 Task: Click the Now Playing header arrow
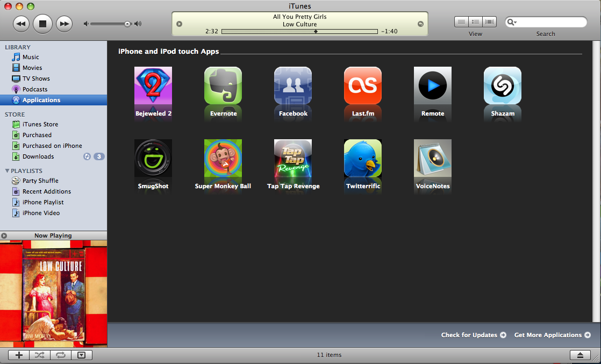click(4, 235)
